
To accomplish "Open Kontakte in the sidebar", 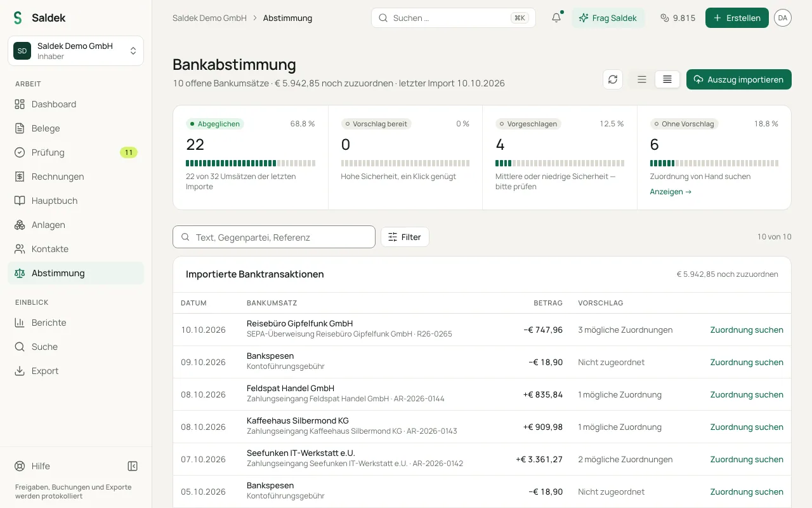I will [x=75, y=249].
